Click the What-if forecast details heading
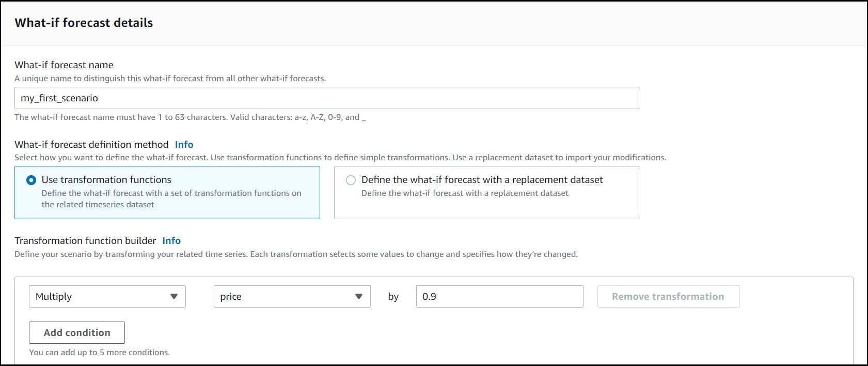Image resolution: width=868 pixels, height=366 pixels. click(84, 23)
